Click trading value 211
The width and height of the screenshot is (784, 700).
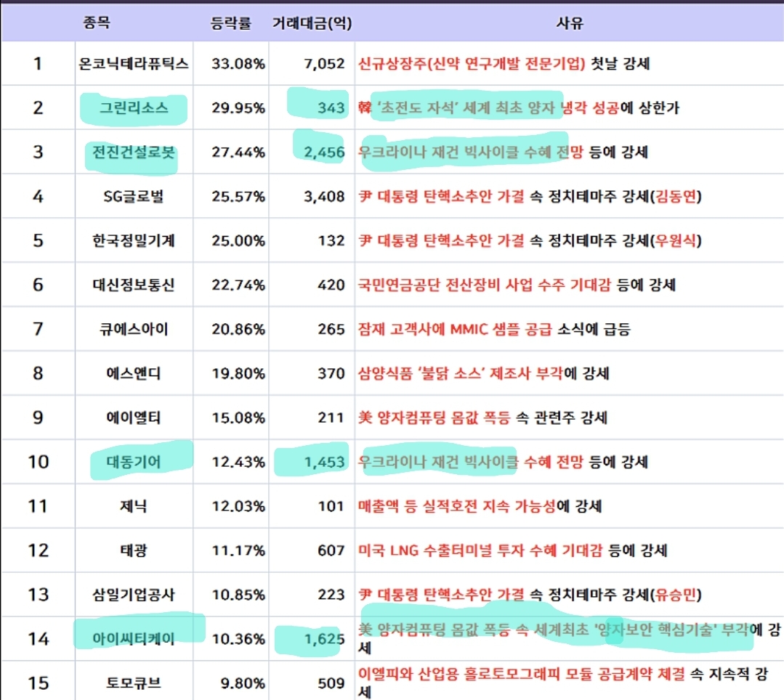pos(331,418)
